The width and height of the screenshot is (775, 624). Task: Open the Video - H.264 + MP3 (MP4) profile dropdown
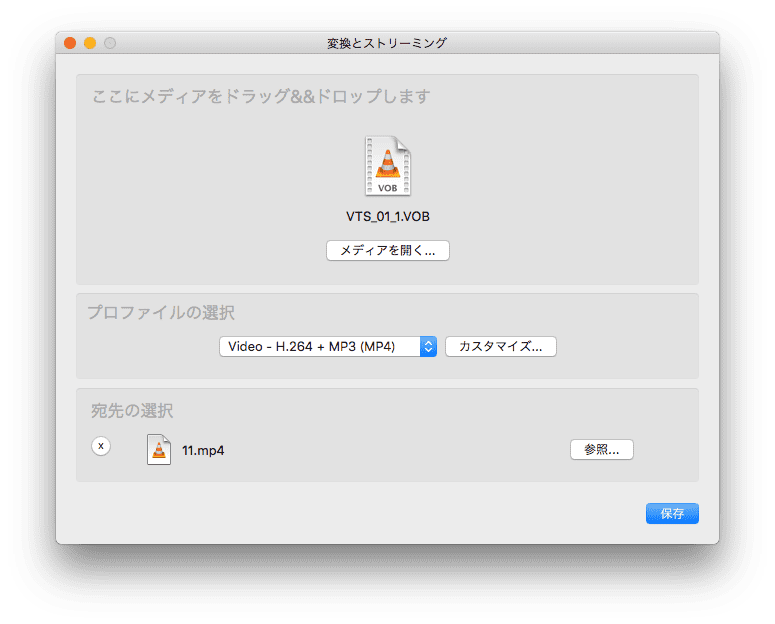(x=328, y=347)
